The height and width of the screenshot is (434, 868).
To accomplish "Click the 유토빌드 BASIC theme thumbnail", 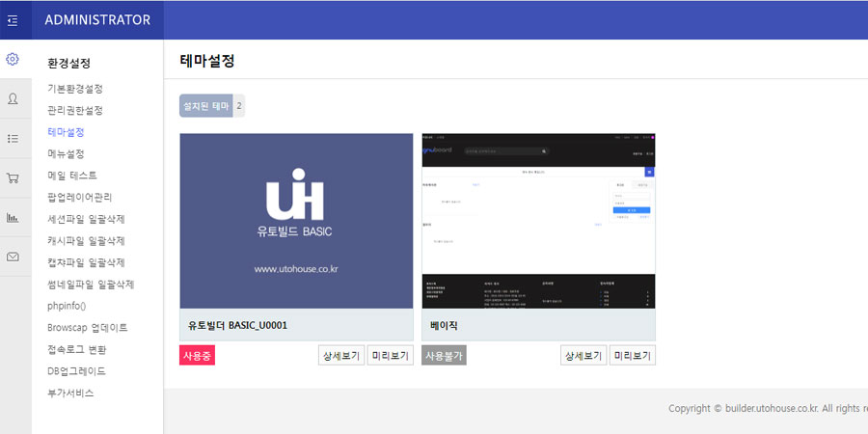I will click(296, 221).
